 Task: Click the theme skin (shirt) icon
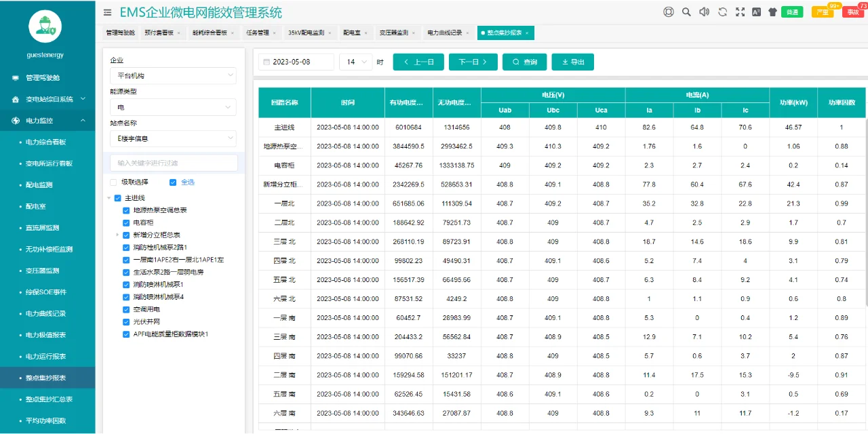tap(772, 12)
